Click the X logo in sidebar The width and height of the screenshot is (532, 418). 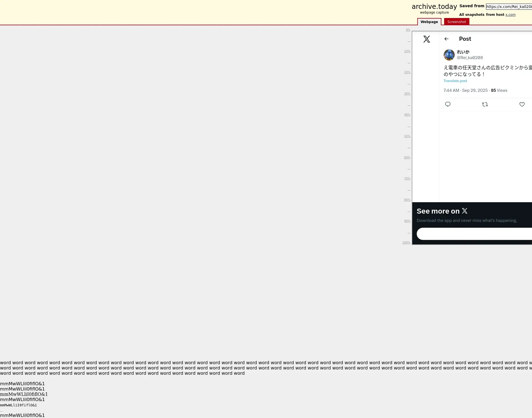[x=426, y=39]
